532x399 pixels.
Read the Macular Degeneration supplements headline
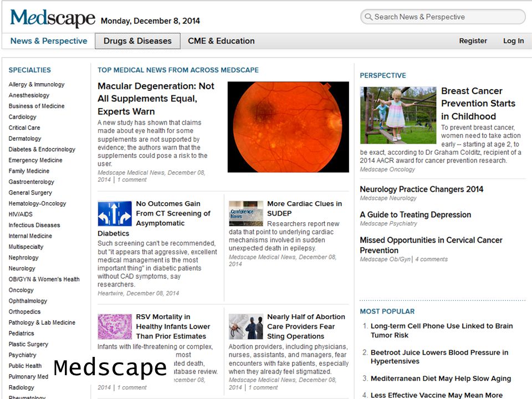(156, 99)
